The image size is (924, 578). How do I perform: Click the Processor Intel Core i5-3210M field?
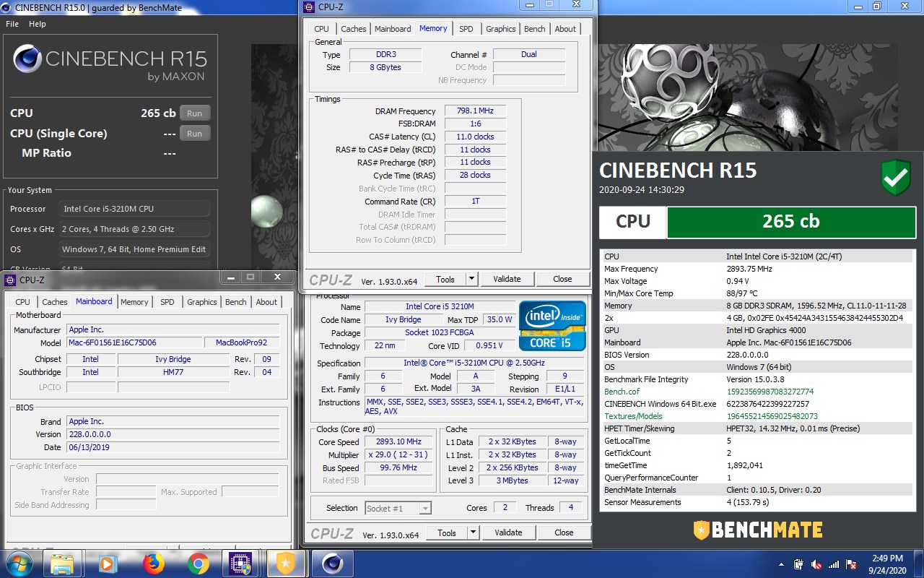pyautogui.click(x=134, y=209)
